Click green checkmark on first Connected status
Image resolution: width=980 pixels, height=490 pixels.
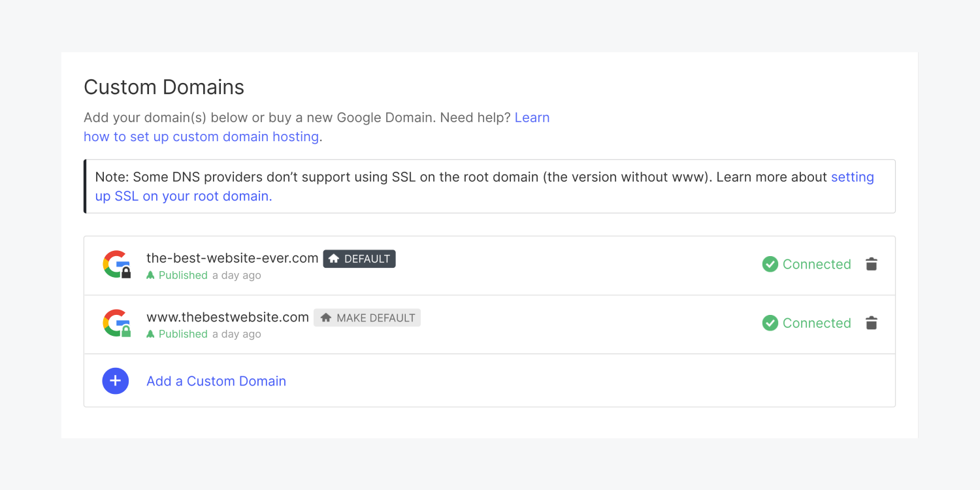[770, 264]
